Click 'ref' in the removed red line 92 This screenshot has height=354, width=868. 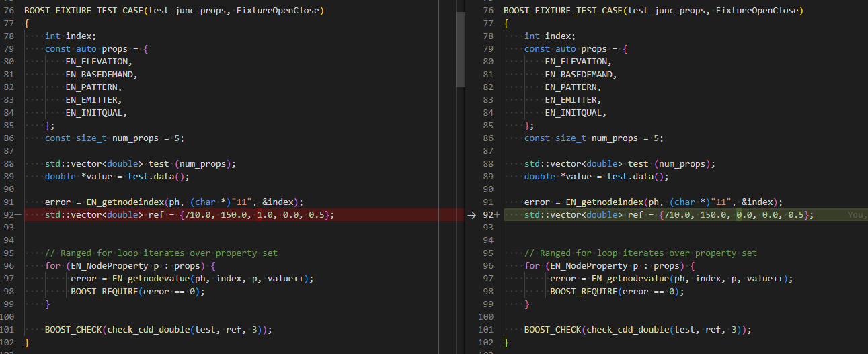pos(156,215)
